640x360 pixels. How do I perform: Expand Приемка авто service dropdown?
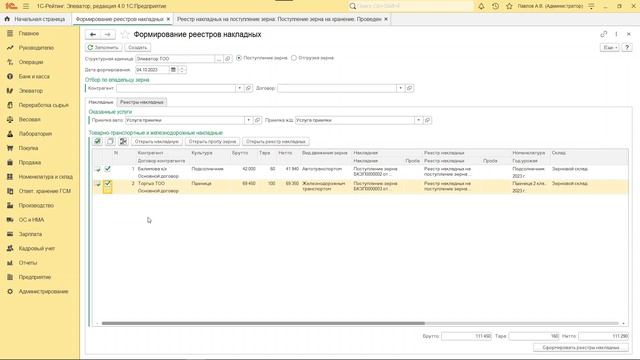click(x=248, y=120)
